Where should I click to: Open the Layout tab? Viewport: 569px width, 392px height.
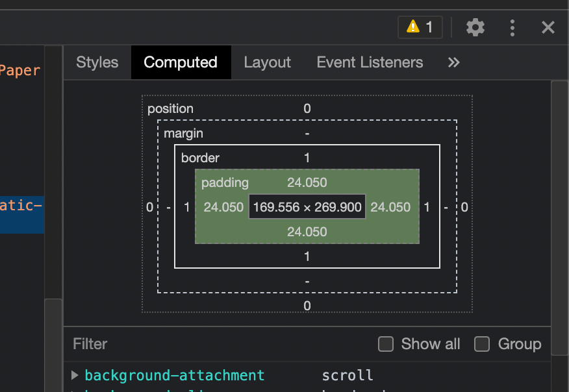(267, 62)
